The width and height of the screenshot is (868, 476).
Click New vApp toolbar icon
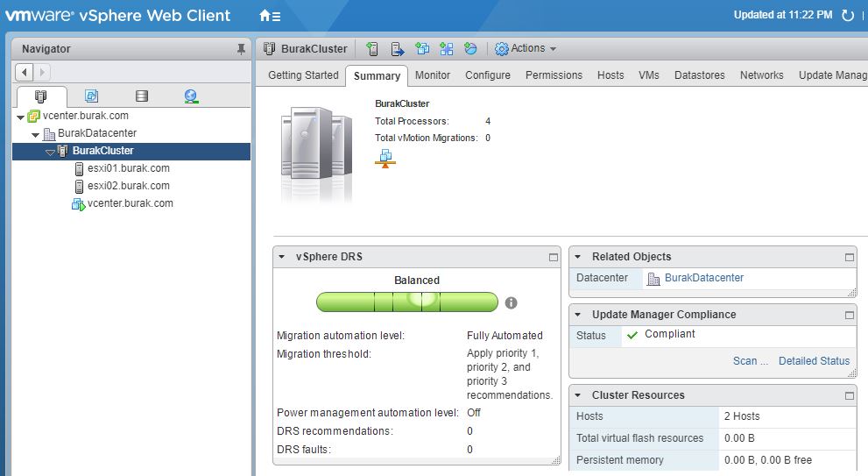(446, 49)
